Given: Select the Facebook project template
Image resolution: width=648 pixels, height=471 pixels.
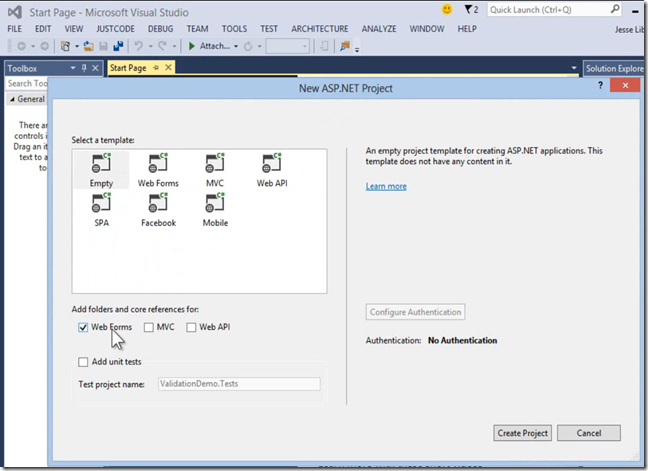Looking at the screenshot, I should tap(158, 209).
